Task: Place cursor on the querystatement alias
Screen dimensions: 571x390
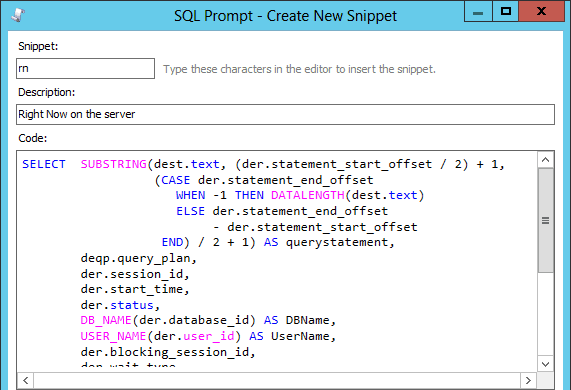Action: [x=337, y=242]
